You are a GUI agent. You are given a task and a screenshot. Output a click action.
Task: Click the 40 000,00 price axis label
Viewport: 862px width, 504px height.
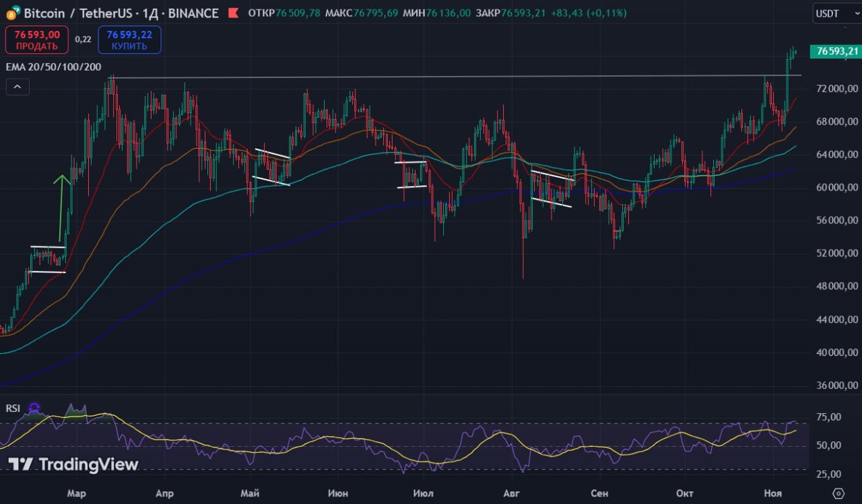(x=836, y=353)
